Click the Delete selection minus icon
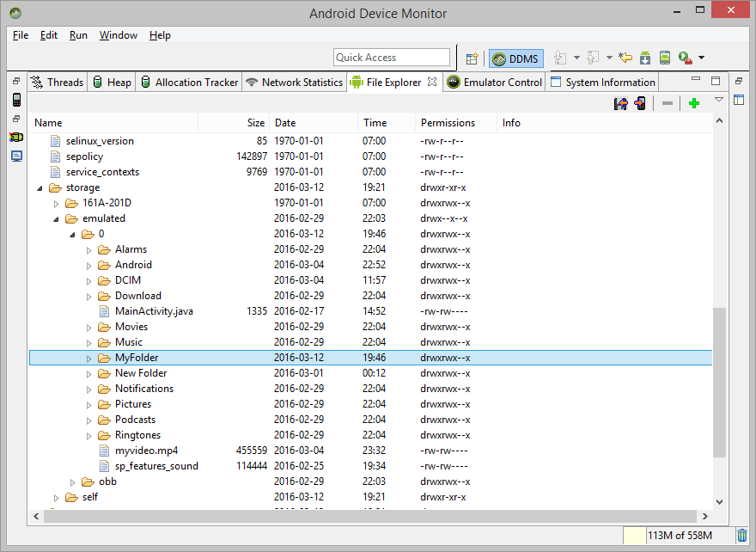 point(668,103)
